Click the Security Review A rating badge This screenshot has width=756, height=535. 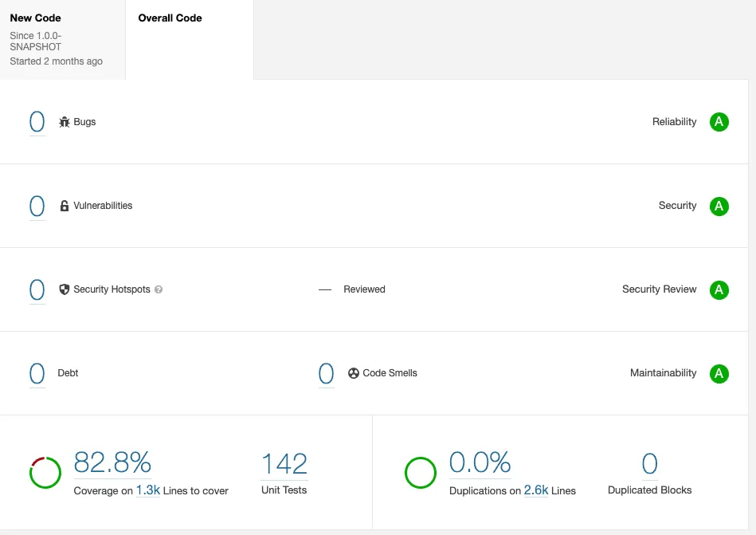719,290
